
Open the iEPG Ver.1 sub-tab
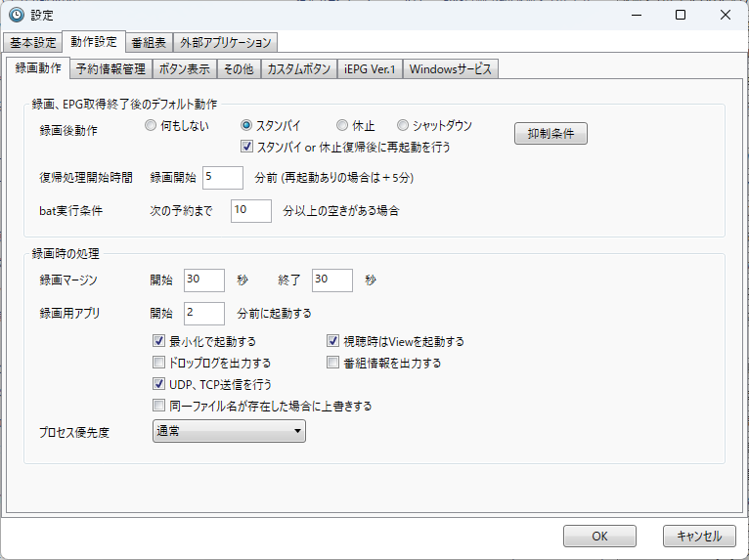tap(370, 69)
